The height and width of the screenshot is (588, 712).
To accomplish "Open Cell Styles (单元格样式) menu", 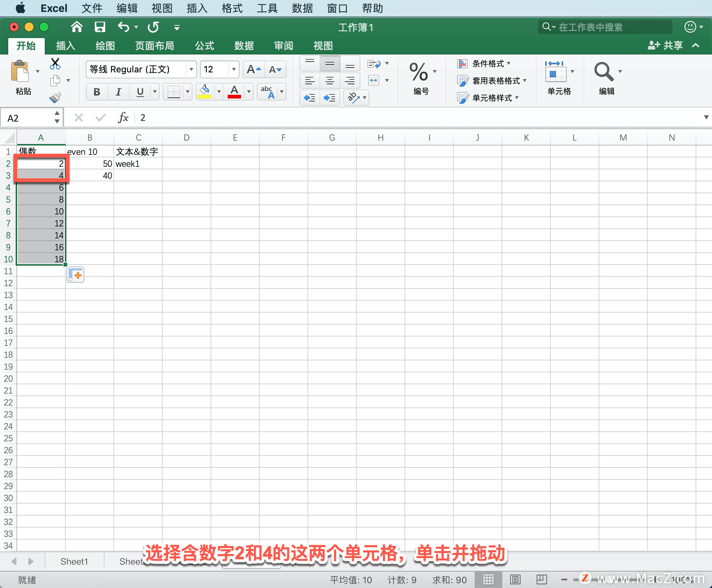I will coord(488,98).
